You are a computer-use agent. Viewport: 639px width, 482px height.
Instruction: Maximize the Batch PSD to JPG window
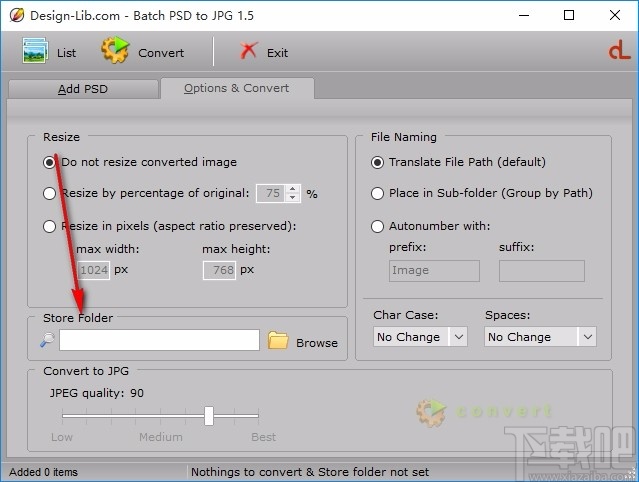click(x=569, y=15)
